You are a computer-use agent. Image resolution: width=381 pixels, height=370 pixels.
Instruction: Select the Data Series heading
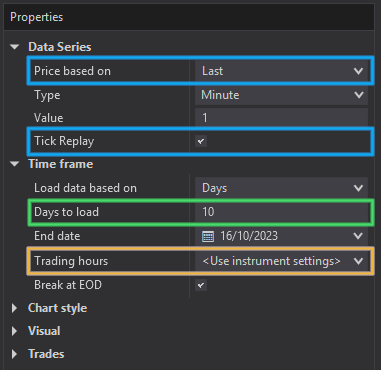point(60,47)
